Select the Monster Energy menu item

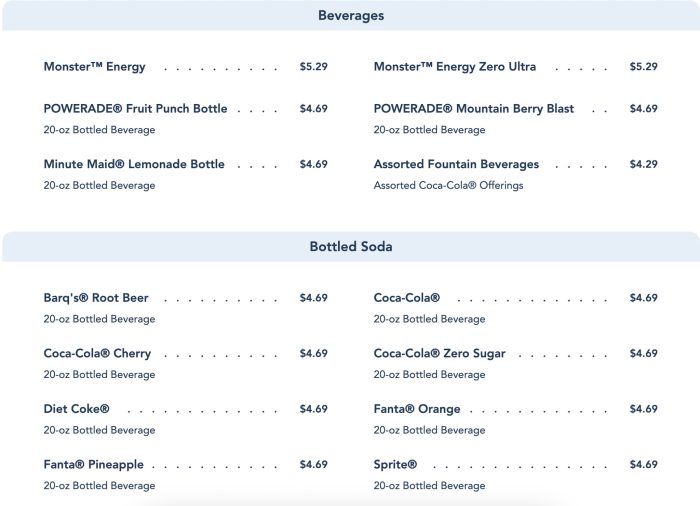[95, 67]
